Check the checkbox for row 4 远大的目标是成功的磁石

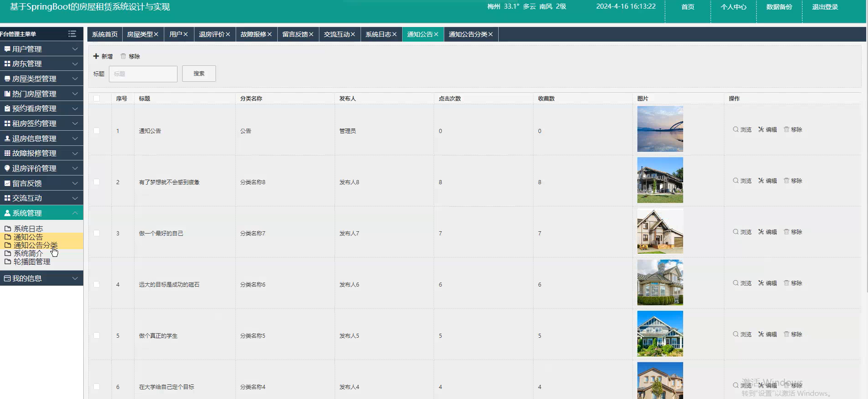[x=97, y=284]
